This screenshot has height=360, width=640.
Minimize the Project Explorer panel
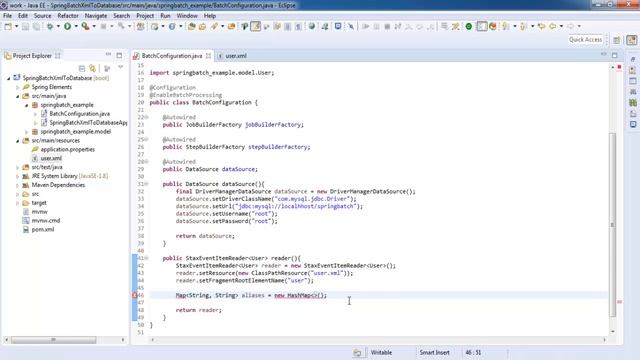tap(108, 55)
